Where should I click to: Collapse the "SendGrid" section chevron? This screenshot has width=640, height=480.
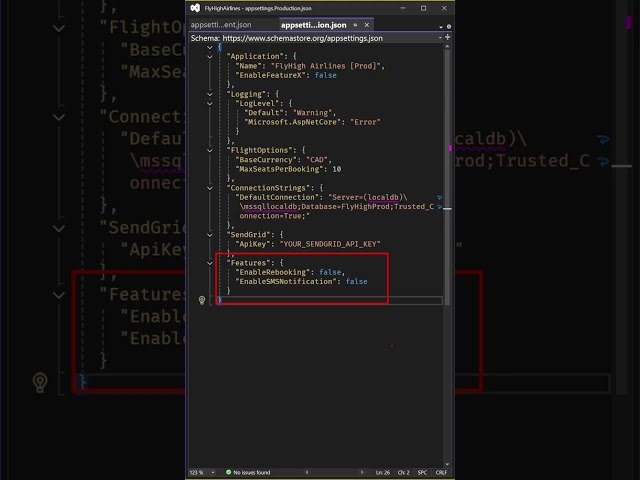pyautogui.click(x=209, y=235)
